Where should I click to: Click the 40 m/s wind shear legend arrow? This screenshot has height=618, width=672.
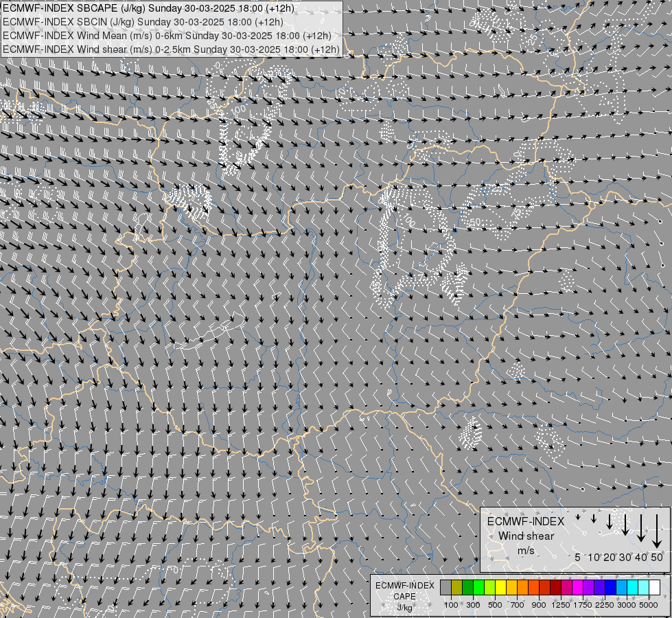tap(640, 527)
